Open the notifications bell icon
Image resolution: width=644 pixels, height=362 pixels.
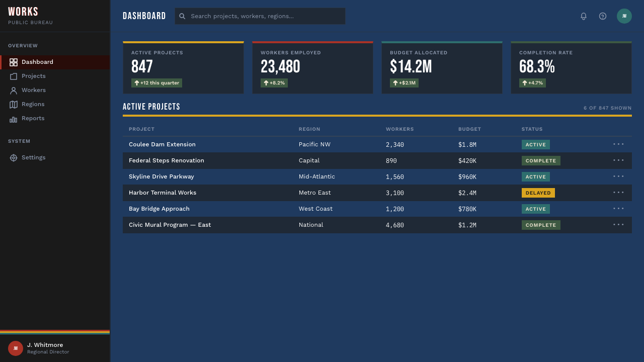click(584, 16)
